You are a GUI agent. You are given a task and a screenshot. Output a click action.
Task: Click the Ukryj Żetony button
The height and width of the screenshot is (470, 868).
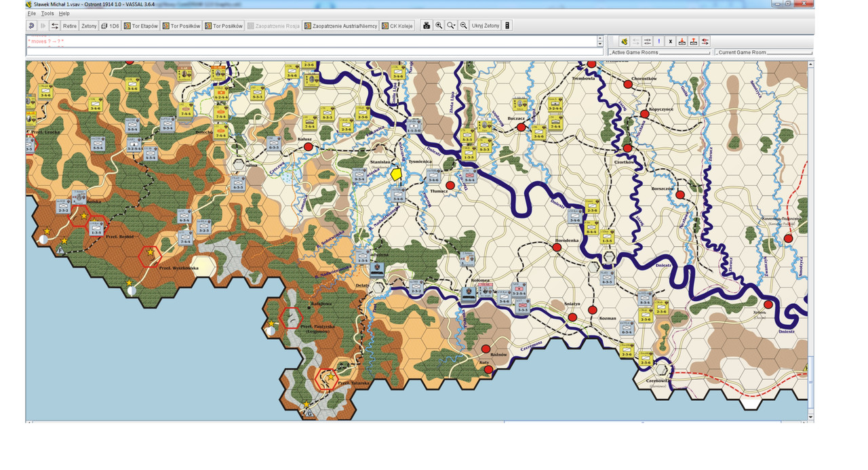486,26
